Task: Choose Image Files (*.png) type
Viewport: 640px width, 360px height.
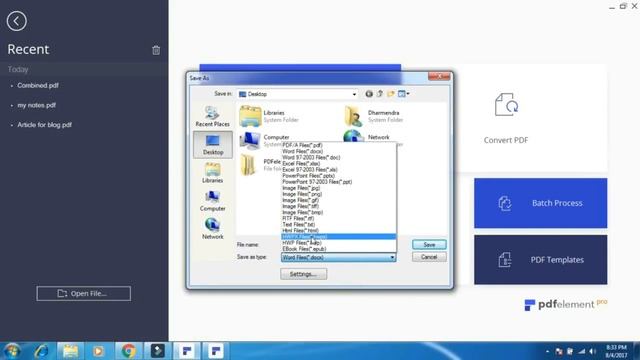Action: pos(339,194)
